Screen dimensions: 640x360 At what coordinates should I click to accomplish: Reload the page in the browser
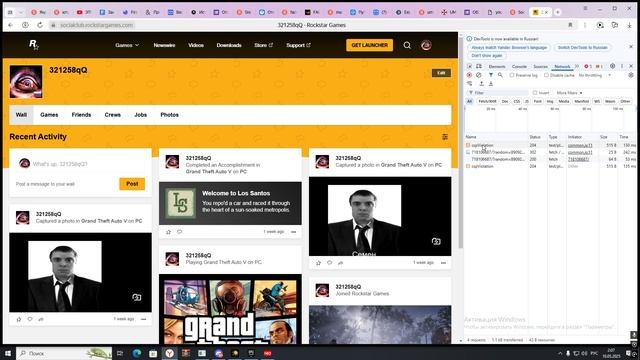40,25
